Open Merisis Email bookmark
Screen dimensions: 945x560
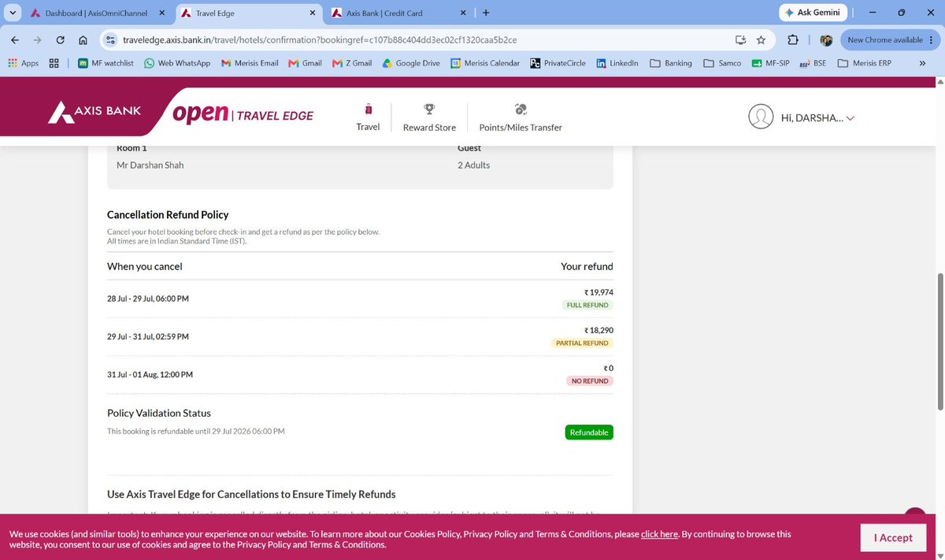[x=250, y=63]
